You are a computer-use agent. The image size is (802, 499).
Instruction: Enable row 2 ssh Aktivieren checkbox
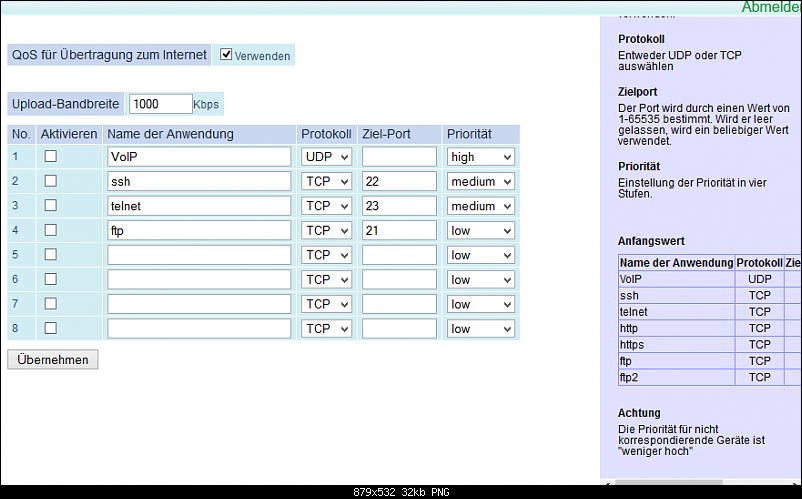51,181
